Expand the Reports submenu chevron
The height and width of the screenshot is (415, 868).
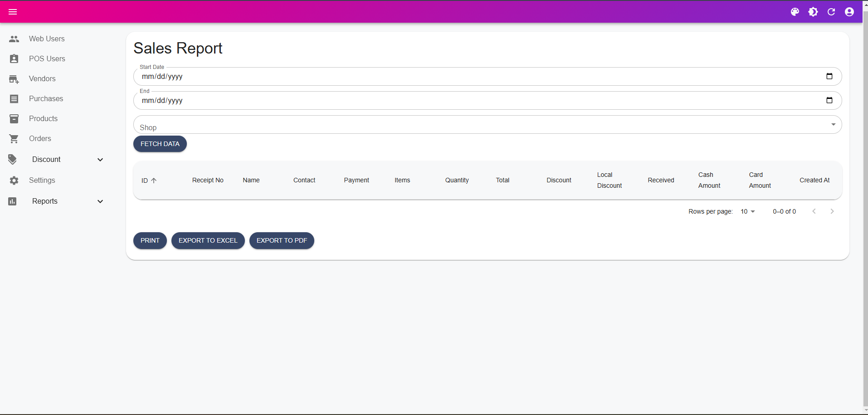100,201
